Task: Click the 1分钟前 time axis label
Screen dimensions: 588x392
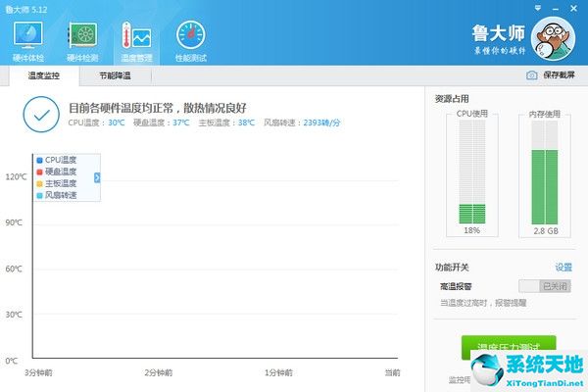Action: [278, 372]
